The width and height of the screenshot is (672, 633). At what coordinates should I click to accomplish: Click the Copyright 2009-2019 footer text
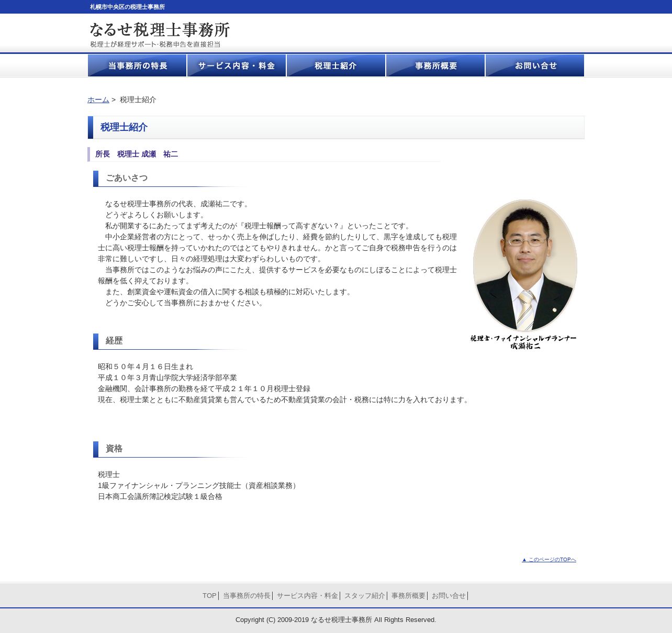(335, 620)
